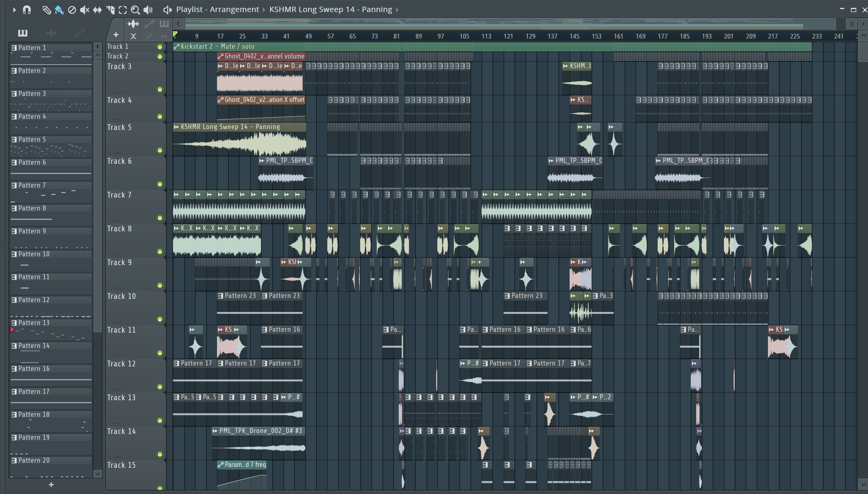Open the clip dropdown after Panning title
The height and width of the screenshot is (494, 868).
tap(397, 10)
